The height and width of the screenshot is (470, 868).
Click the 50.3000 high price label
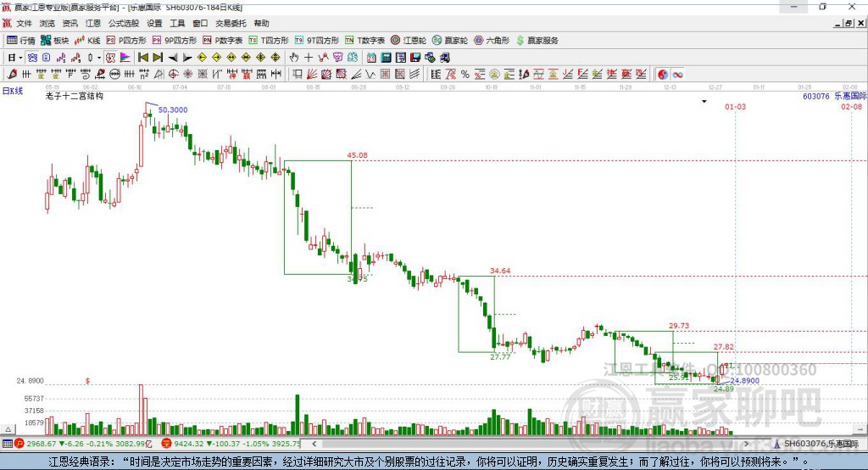tap(173, 109)
